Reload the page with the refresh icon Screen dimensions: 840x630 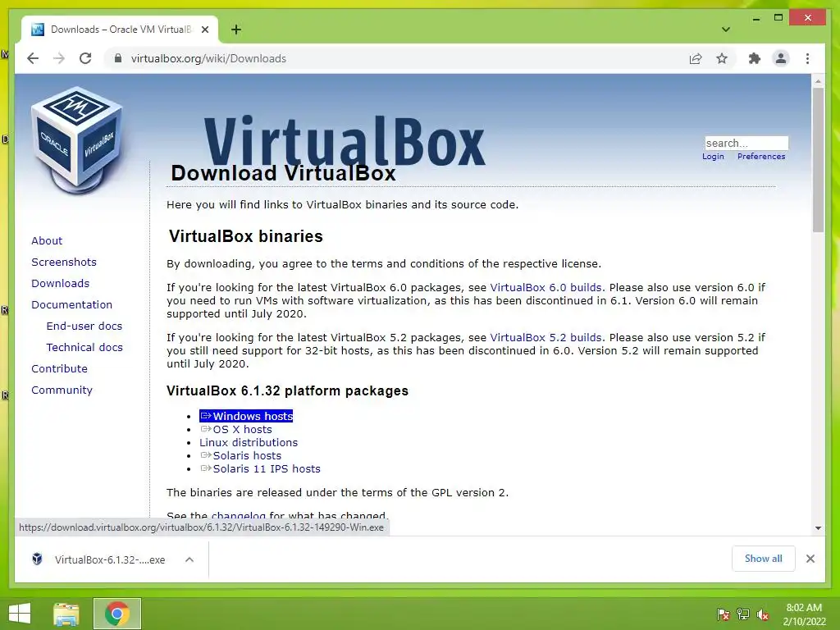coord(85,58)
